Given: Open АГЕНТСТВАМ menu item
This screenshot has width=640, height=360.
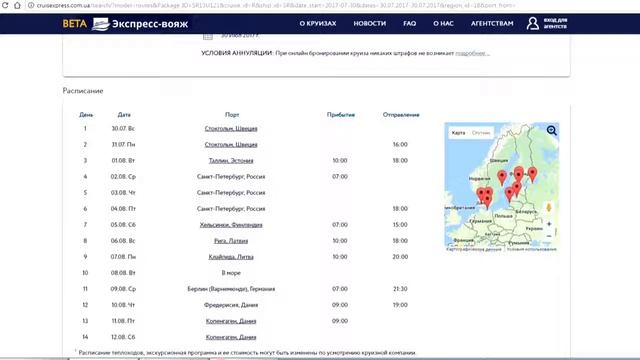Looking at the screenshot, I should 492,23.
